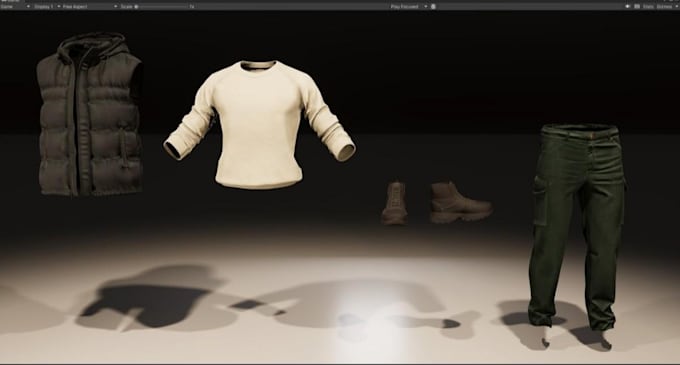Click the hooded puffer vest model
680x365 pixels.
(x=90, y=114)
